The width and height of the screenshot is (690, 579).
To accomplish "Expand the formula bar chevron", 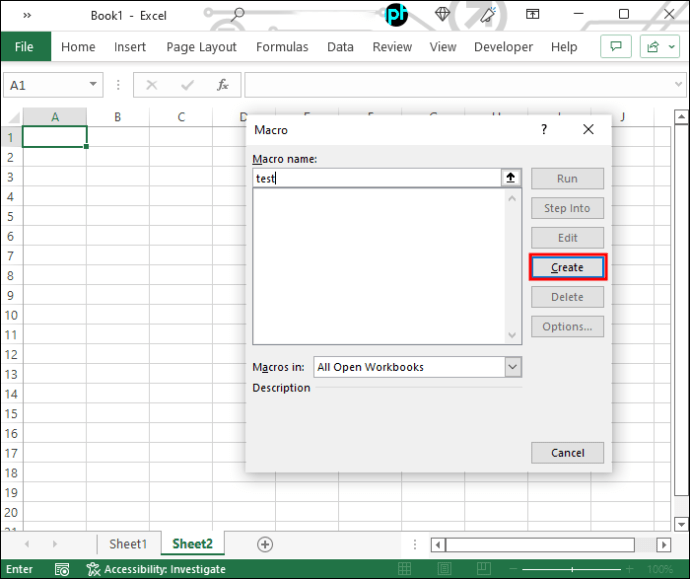I will point(678,84).
